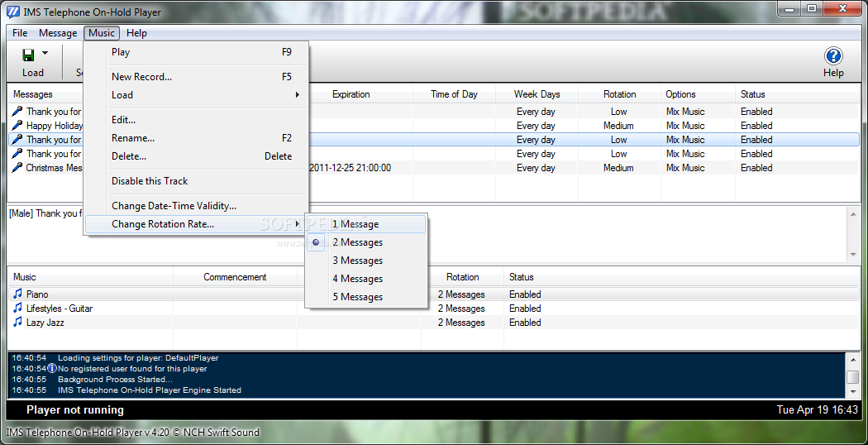Select the checked 2 Messages rotation option
The image size is (868, 445).
coord(366,242)
